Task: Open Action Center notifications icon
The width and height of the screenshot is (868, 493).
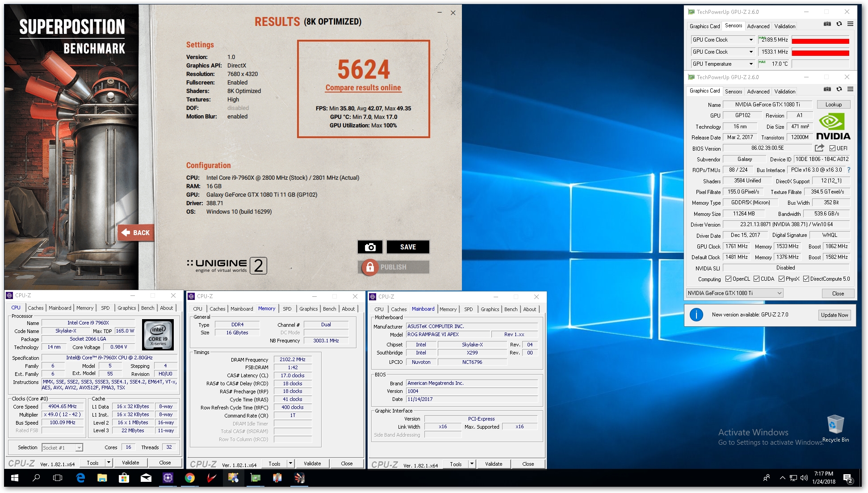Action: [x=848, y=478]
